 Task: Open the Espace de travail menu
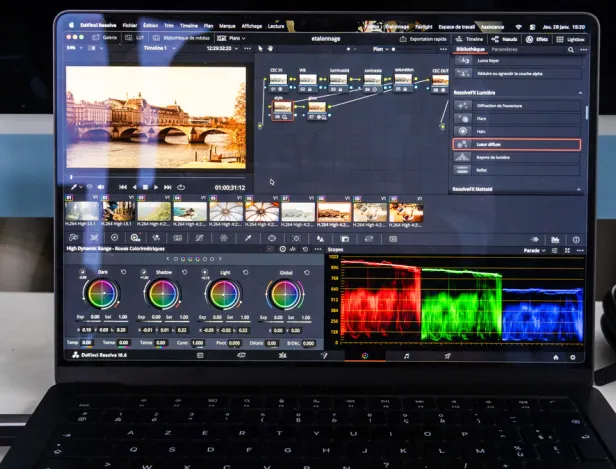456,27
